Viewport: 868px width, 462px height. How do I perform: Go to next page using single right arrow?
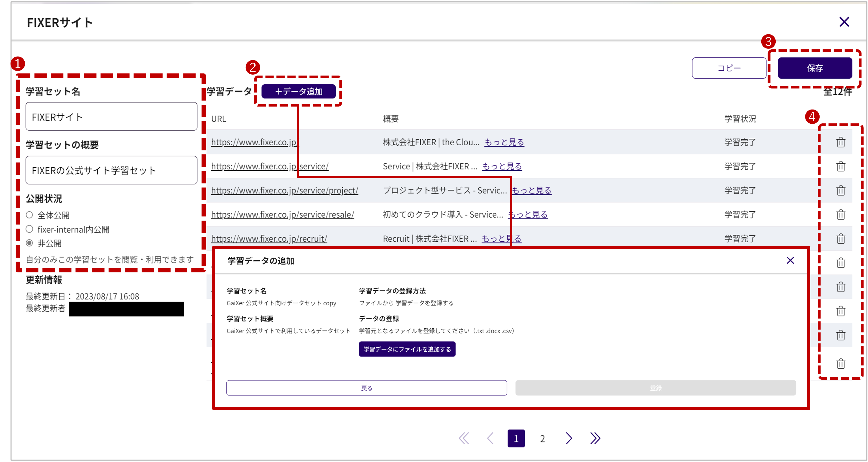point(569,439)
